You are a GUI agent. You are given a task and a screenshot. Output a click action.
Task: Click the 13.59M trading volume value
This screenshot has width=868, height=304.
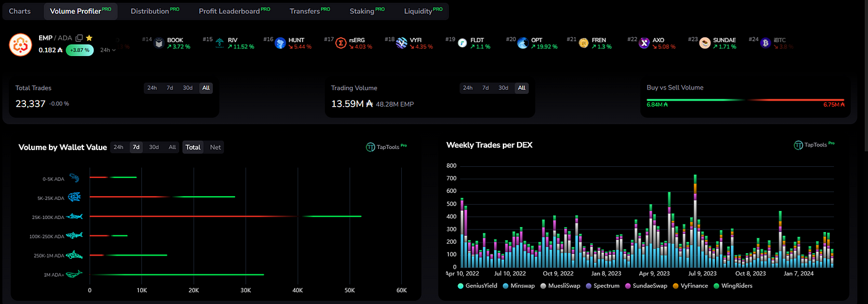coord(352,104)
